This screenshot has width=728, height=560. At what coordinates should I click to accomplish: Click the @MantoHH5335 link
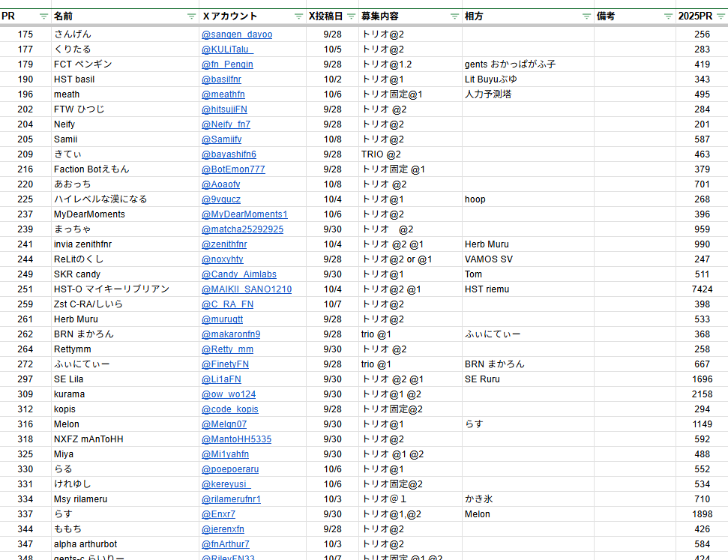(236, 439)
